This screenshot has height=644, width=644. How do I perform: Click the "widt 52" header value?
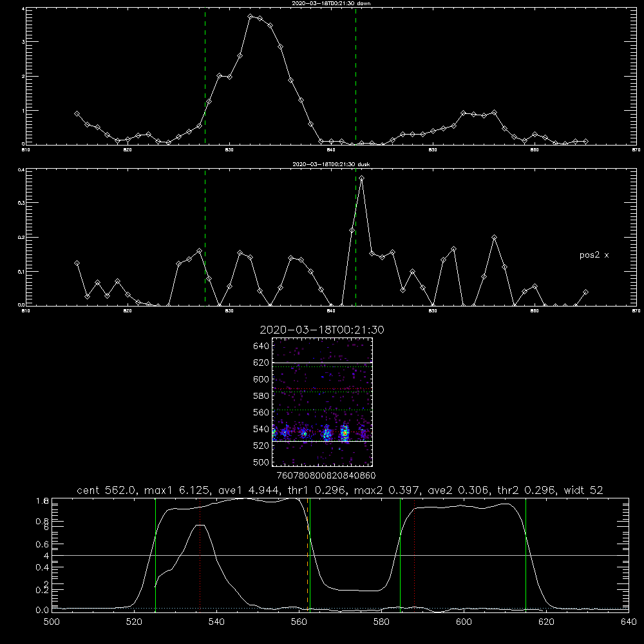(583, 490)
